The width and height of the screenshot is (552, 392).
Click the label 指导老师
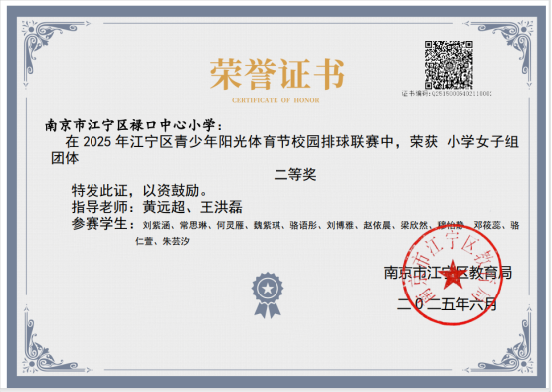(x=99, y=207)
